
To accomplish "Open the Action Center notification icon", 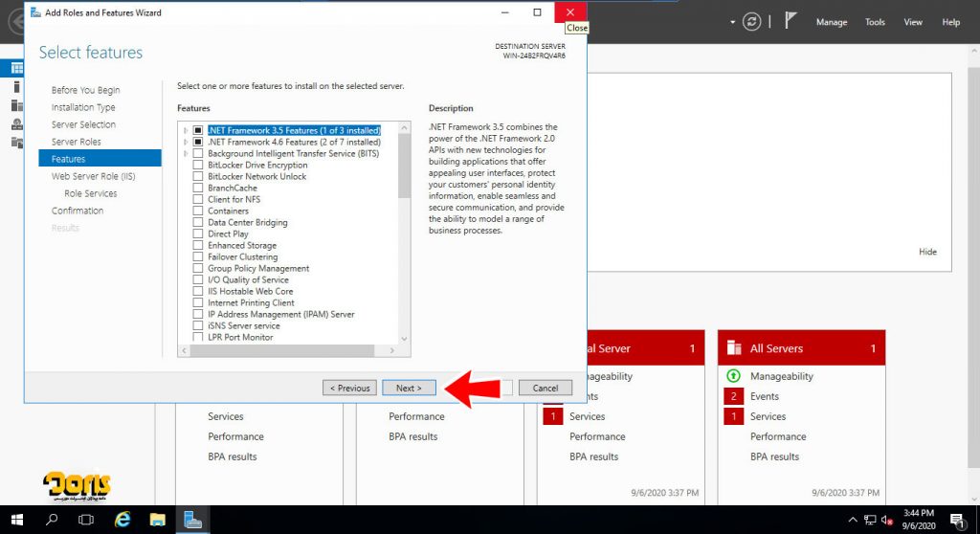I will click(x=957, y=520).
